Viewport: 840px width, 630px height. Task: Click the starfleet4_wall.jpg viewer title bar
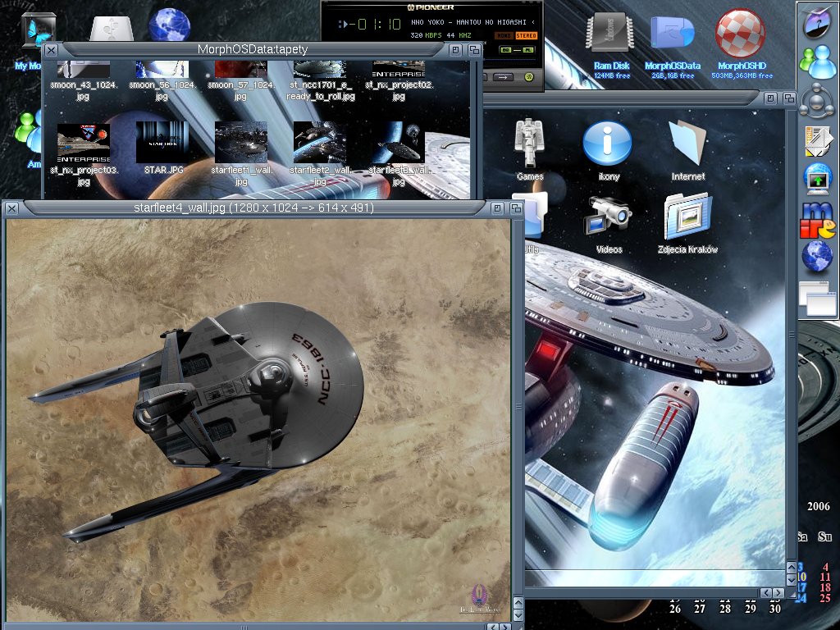pos(254,208)
